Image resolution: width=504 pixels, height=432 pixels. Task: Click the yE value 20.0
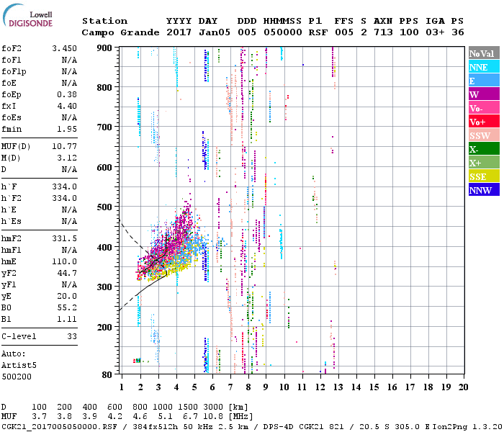pyautogui.click(x=67, y=297)
